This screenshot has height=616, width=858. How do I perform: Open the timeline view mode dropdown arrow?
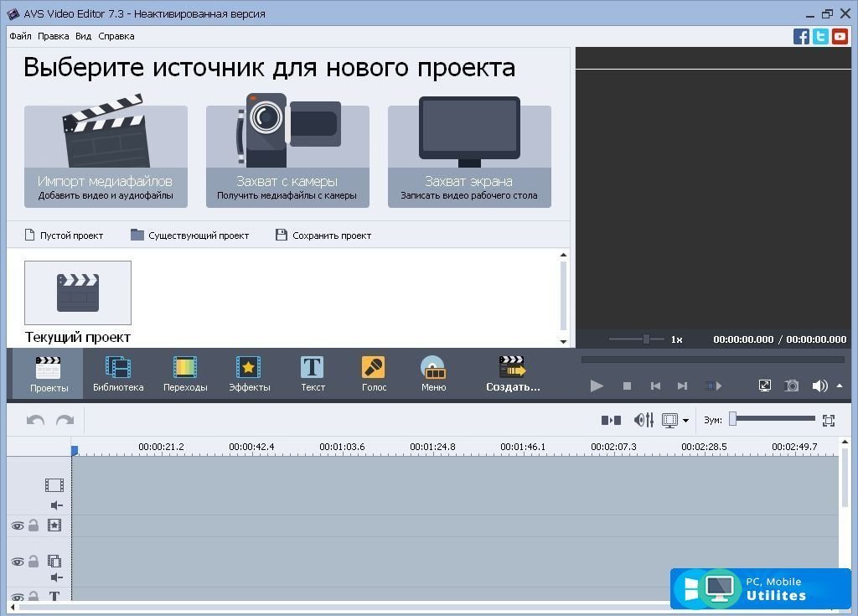pyautogui.click(x=686, y=421)
